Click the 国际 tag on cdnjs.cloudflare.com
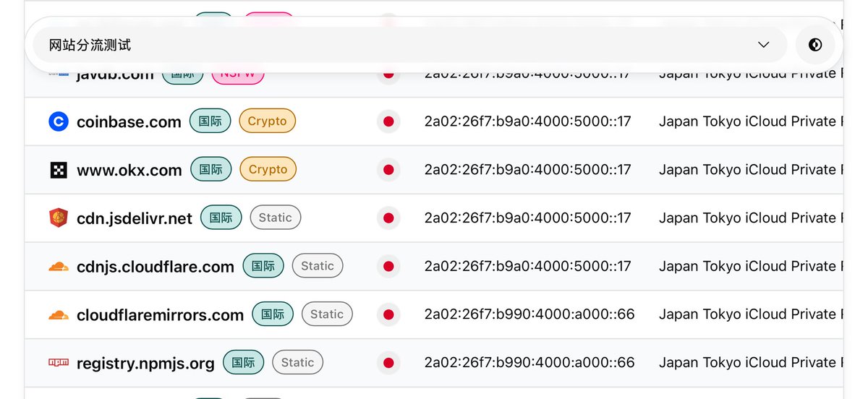 pos(263,266)
